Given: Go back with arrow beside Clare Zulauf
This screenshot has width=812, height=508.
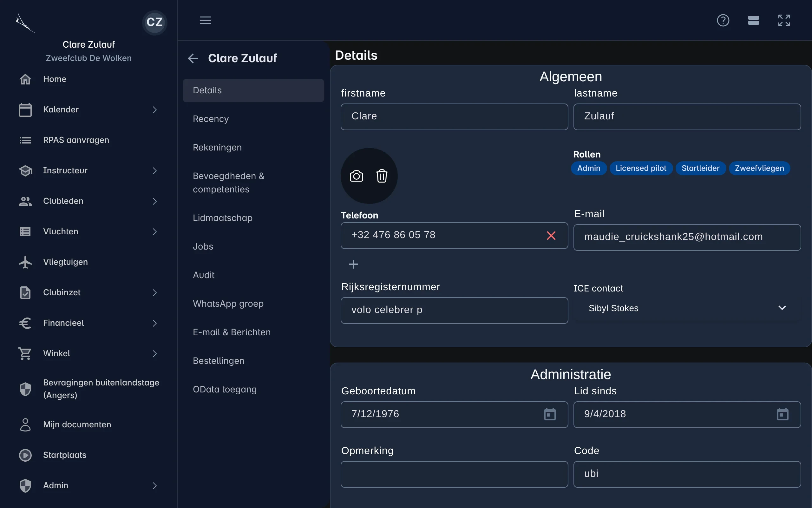Looking at the screenshot, I should coord(193,58).
